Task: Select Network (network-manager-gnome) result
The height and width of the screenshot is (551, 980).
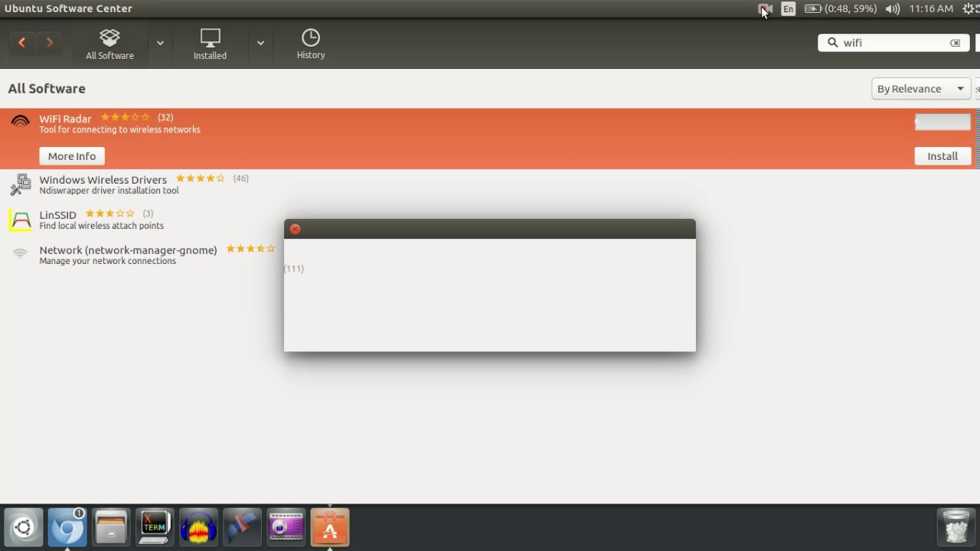Action: pos(490,255)
